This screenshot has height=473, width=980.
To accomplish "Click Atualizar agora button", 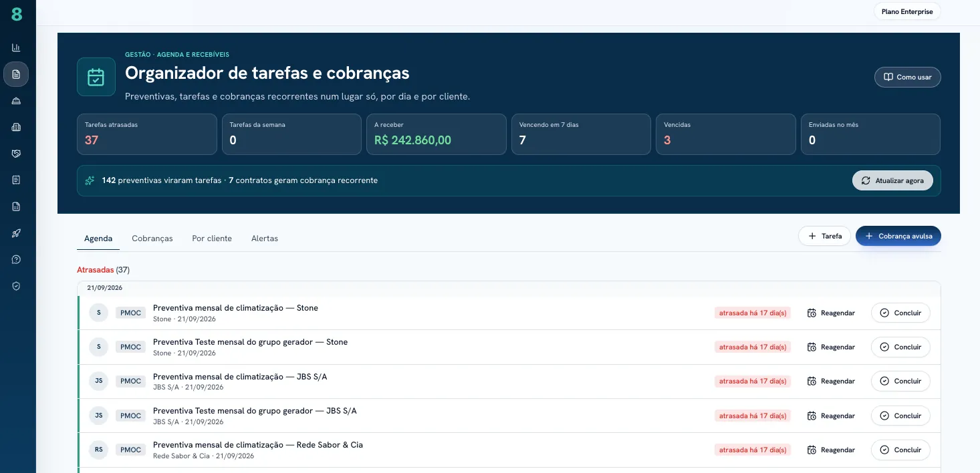I will coord(892,180).
